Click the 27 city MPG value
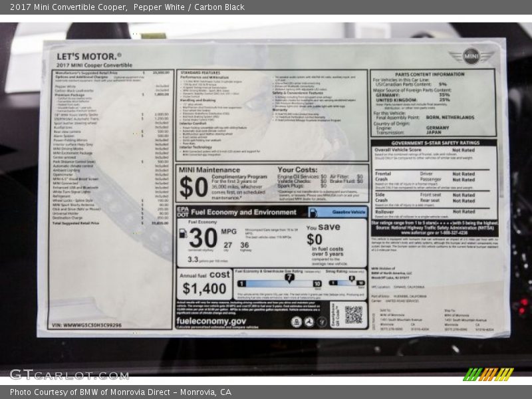 227,245
